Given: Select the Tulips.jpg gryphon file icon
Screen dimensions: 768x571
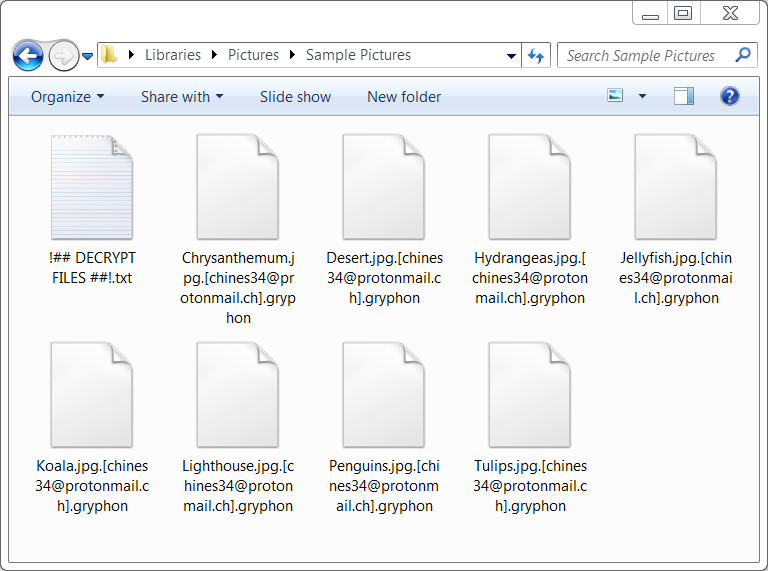Looking at the screenshot, I should [529, 395].
